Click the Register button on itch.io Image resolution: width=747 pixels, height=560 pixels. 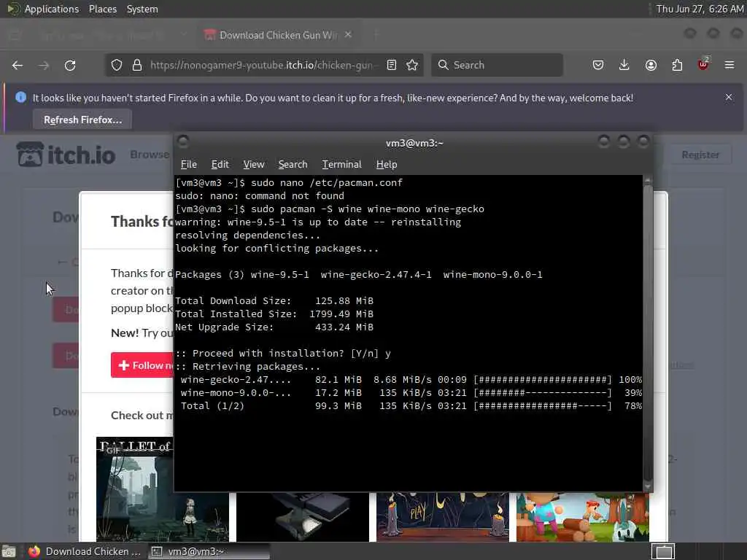700,155
